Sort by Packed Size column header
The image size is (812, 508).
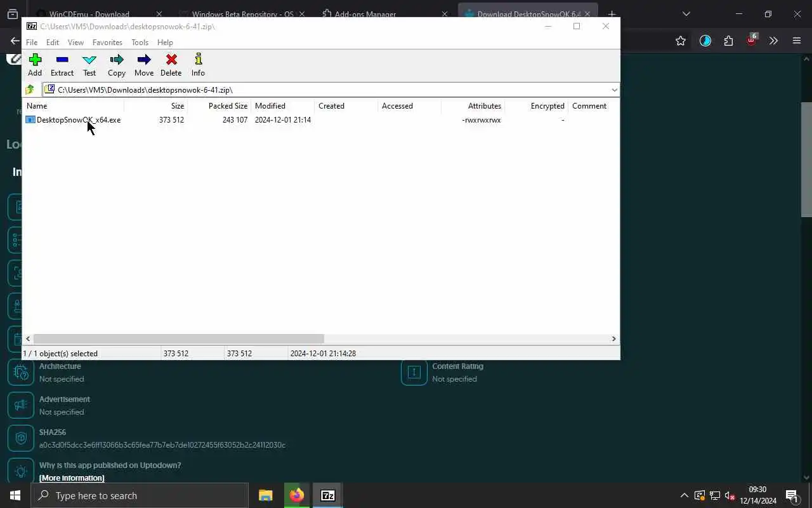pyautogui.click(x=219, y=106)
